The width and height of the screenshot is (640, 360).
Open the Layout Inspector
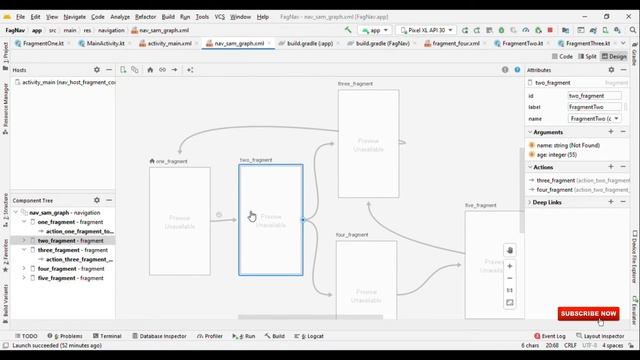click(600, 336)
